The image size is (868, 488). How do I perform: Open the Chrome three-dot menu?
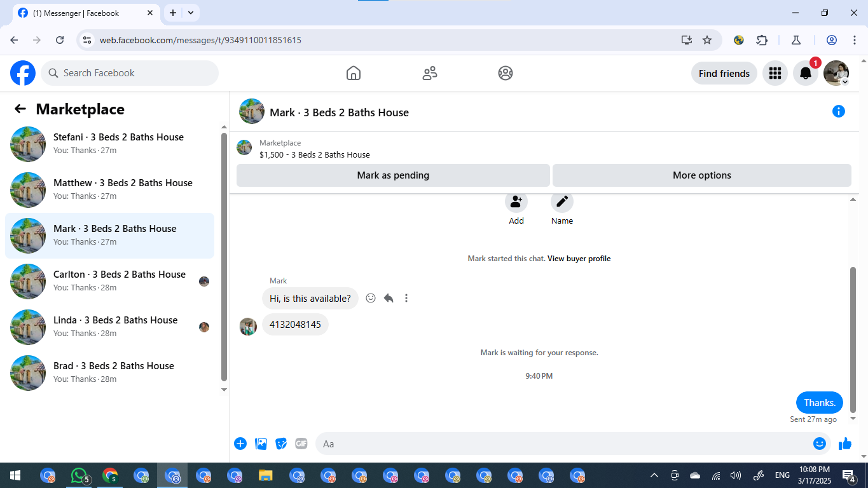click(x=854, y=40)
